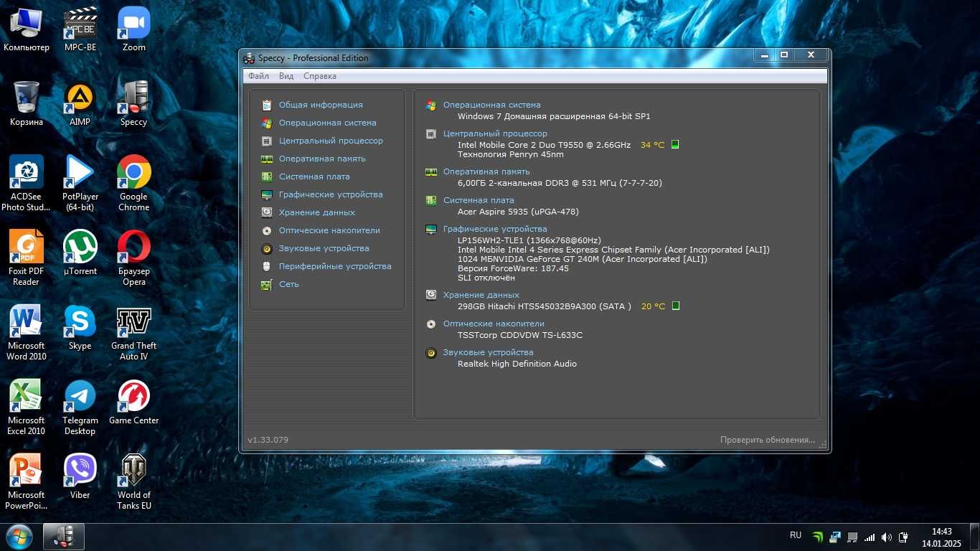This screenshot has height=551, width=980.
Task: Open the Операционная система summary heading
Action: pos(492,105)
